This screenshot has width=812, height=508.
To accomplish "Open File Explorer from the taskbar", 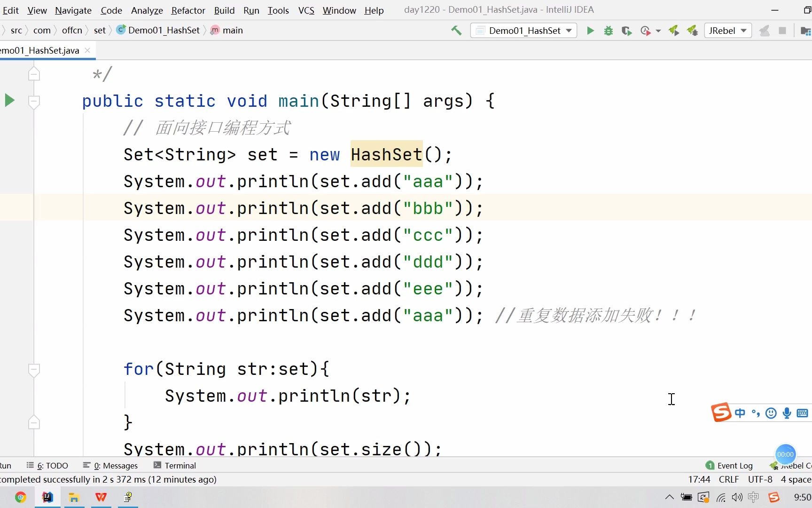I will 74,497.
